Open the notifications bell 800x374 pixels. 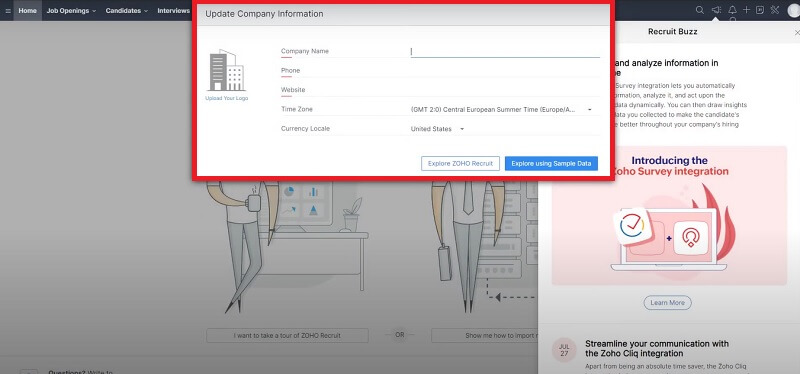(x=733, y=10)
